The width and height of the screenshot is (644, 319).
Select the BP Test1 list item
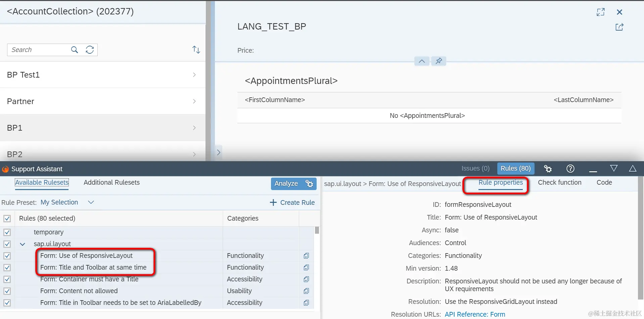102,75
